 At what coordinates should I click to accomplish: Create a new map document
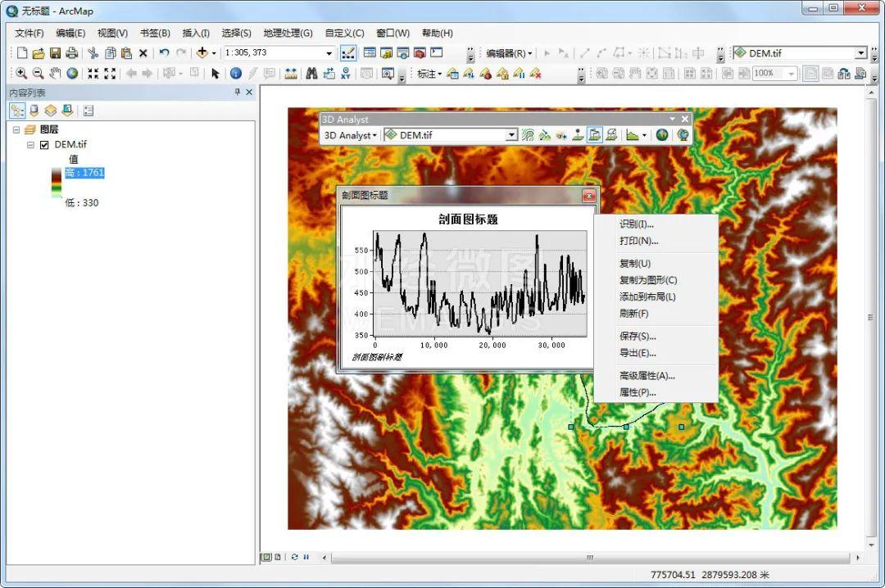(22, 53)
